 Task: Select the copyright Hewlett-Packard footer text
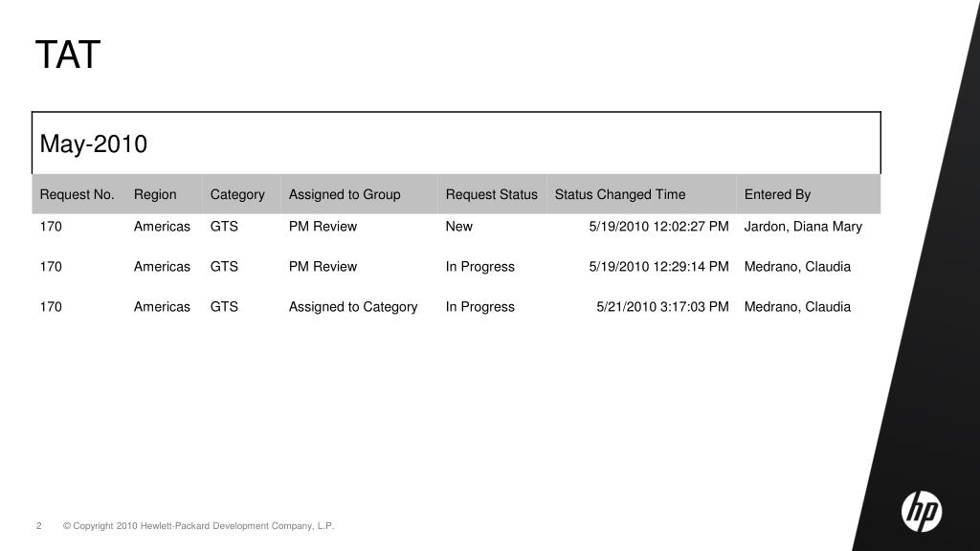coord(199,526)
